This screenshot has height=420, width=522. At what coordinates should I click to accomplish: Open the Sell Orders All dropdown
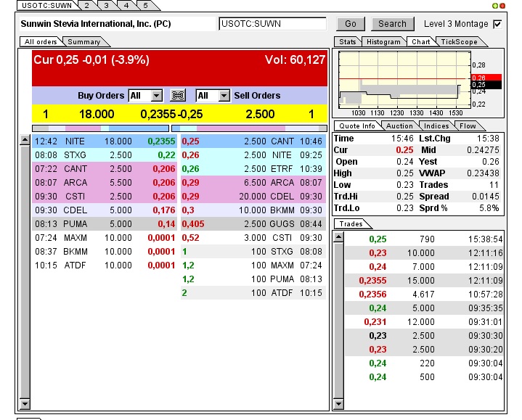point(224,96)
